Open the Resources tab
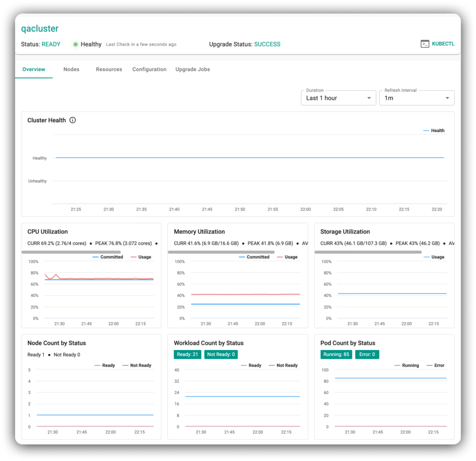The width and height of the screenshot is (476, 461). pos(109,69)
